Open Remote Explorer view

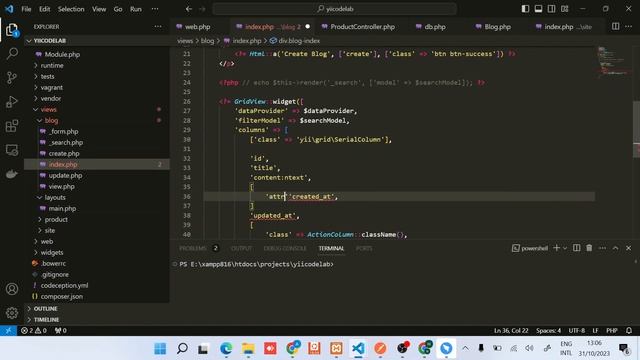click(x=12, y=150)
